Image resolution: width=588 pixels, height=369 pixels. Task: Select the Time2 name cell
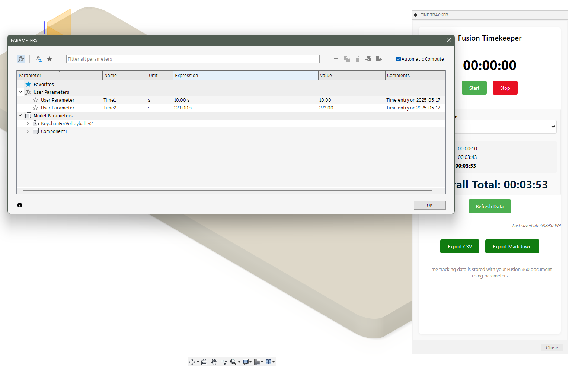125,108
